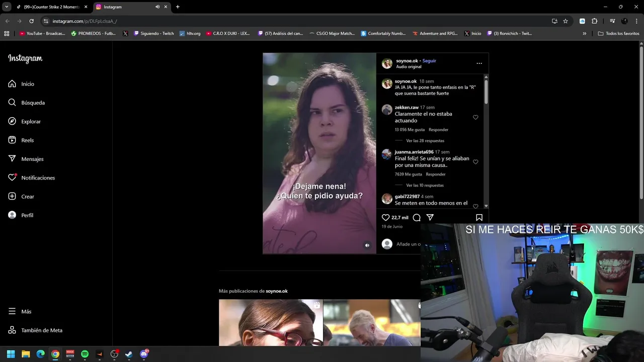Go back in browser history
The width and height of the screenshot is (644, 362).
tap(7, 21)
